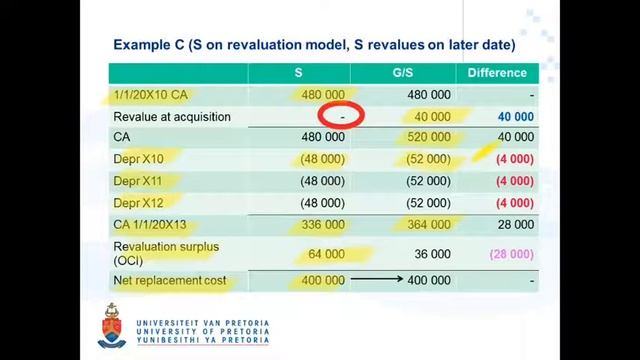Click S value (48 000) in the Depr X10 row
Screen dimensions: 640x360
point(322,159)
